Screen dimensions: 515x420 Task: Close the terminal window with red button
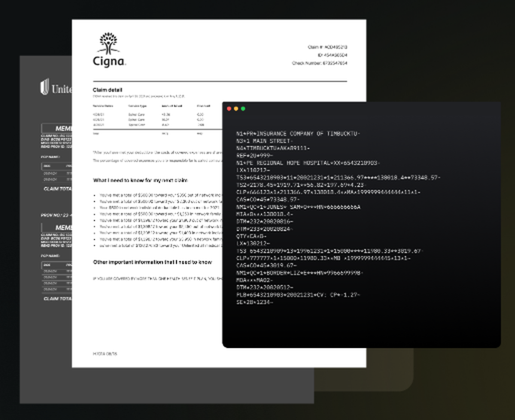pos(229,109)
